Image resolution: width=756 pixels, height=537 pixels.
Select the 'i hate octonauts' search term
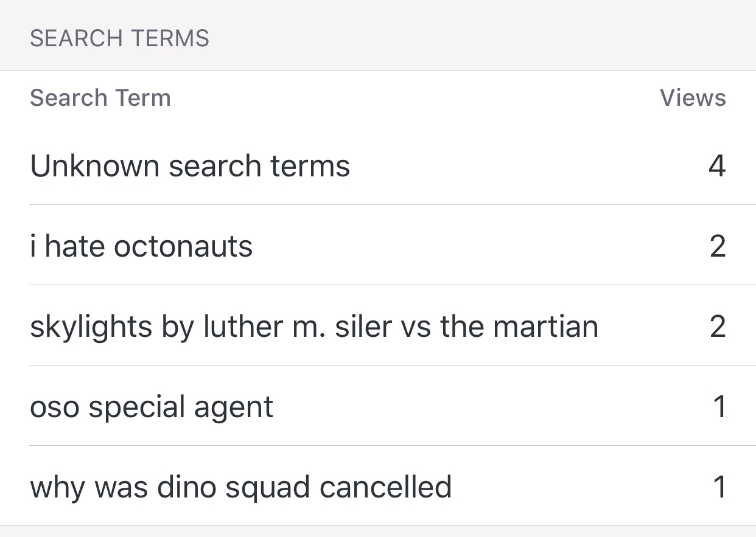pos(141,246)
